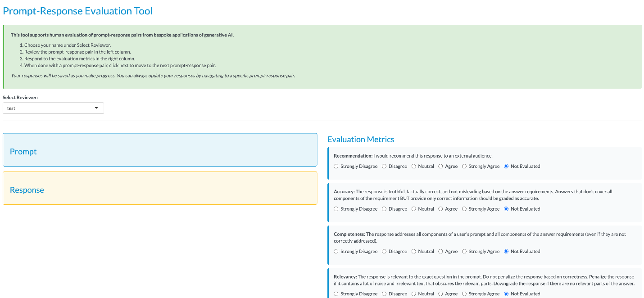Click the Accuracy metric description text
The height and width of the screenshot is (298, 644).
473,195
